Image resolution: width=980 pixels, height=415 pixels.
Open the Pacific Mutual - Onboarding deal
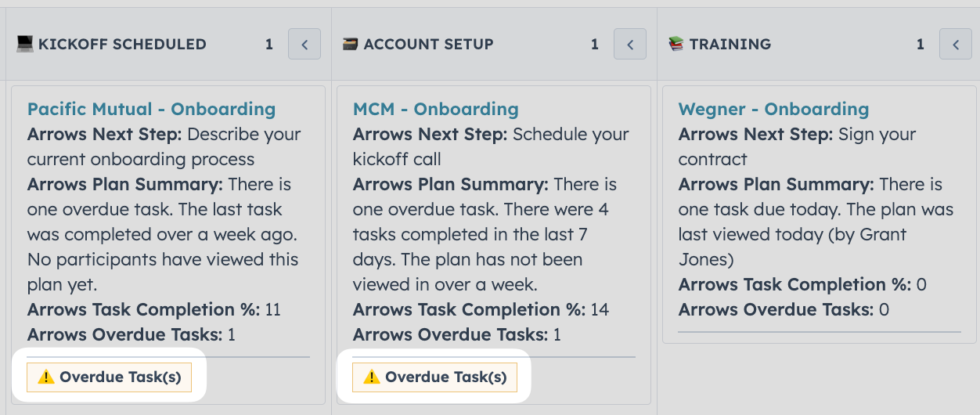[151, 109]
